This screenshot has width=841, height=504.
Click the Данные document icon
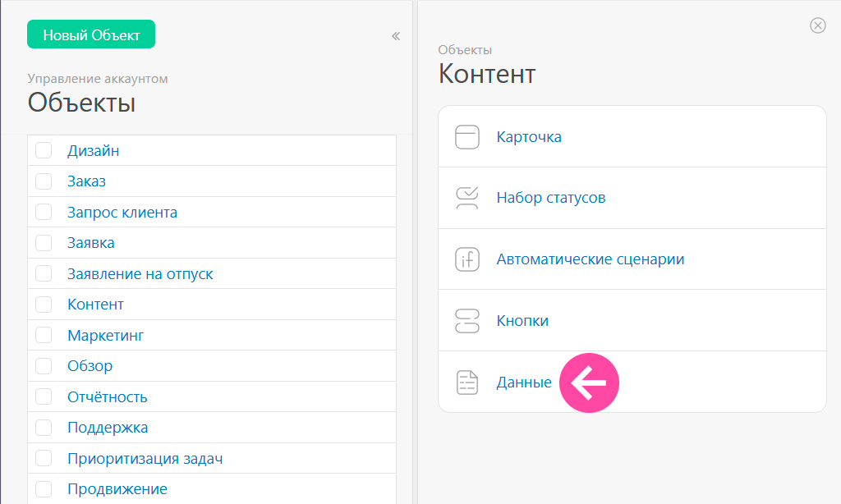[x=466, y=383]
